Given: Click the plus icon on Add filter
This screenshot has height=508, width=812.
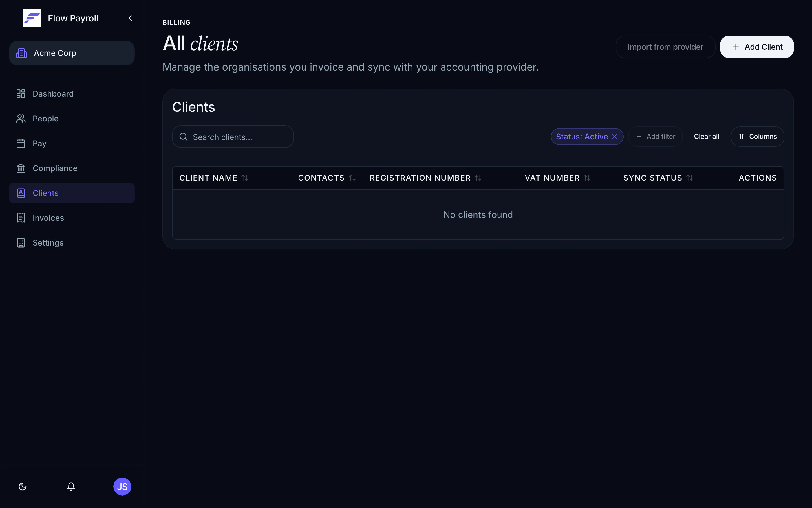Looking at the screenshot, I should pyautogui.click(x=639, y=137).
